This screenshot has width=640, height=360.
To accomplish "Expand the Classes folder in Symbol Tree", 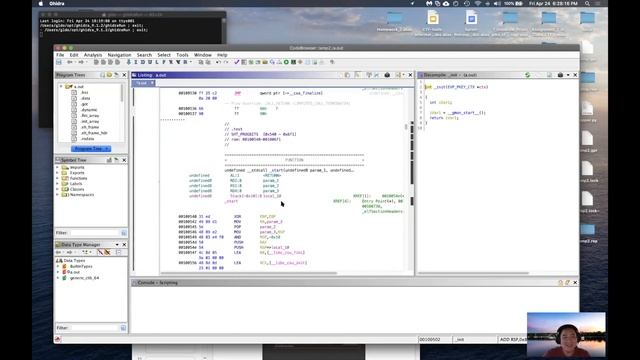I will [x=58, y=189].
